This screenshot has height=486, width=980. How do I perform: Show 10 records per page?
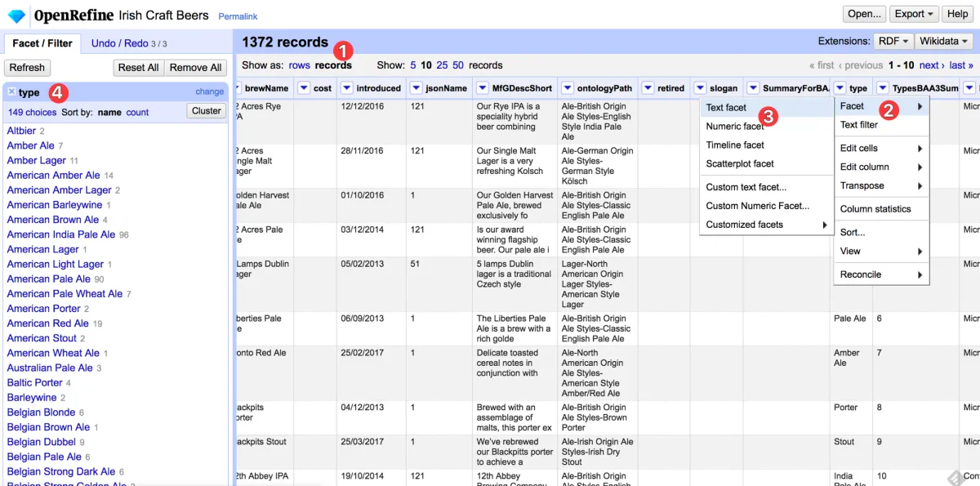click(426, 65)
